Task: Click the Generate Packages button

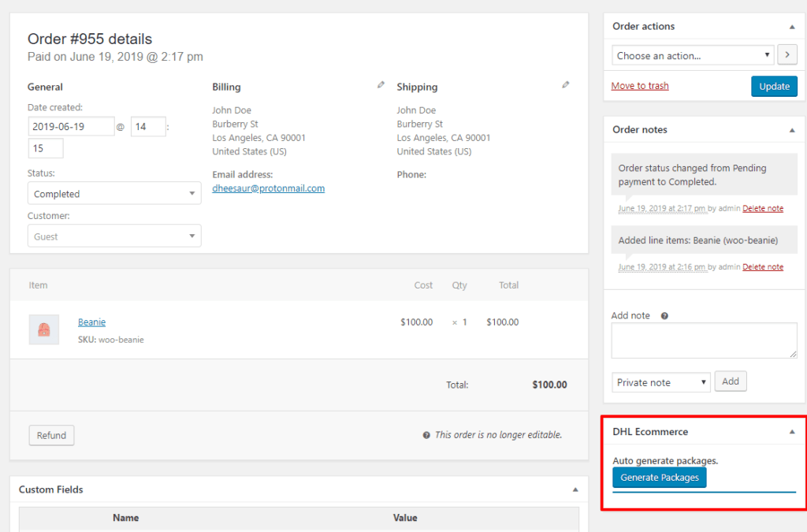Action: pos(660,477)
